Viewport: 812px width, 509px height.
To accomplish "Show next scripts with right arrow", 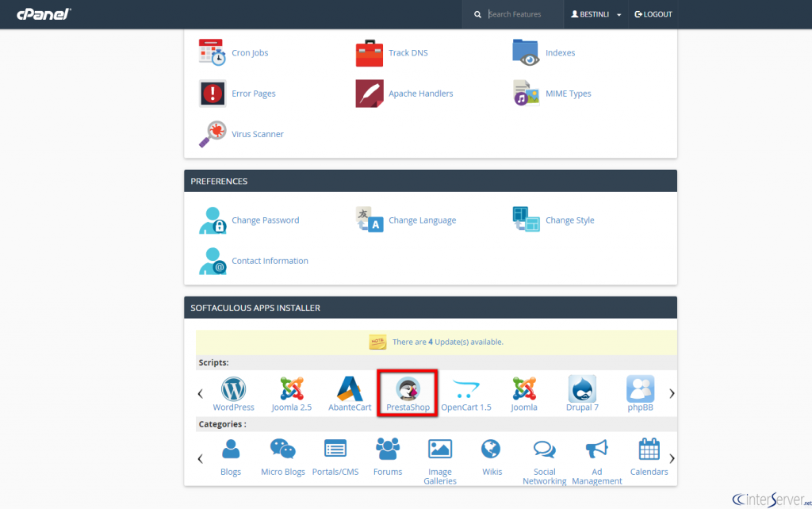I will [x=672, y=393].
